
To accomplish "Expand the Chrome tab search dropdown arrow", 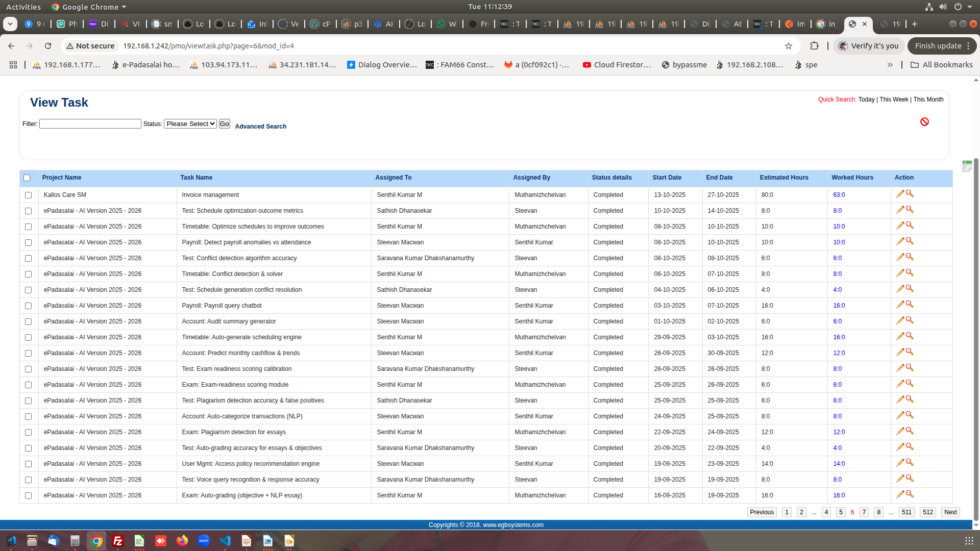I will pyautogui.click(x=10, y=24).
